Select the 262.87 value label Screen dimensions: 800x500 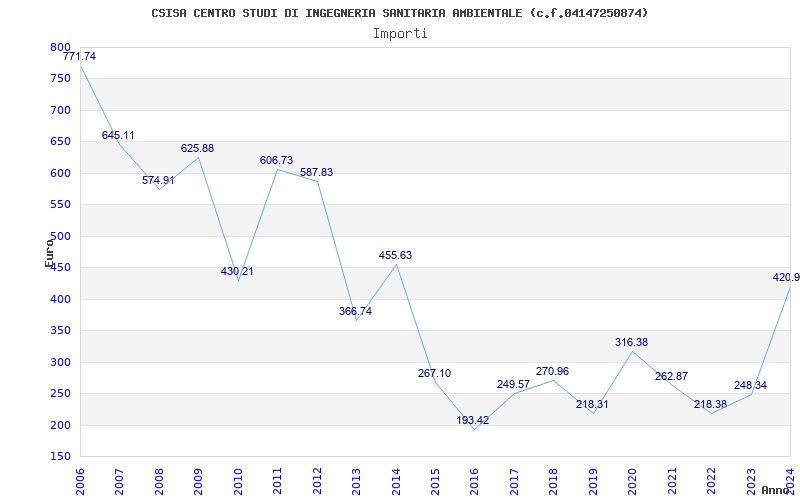pos(671,377)
